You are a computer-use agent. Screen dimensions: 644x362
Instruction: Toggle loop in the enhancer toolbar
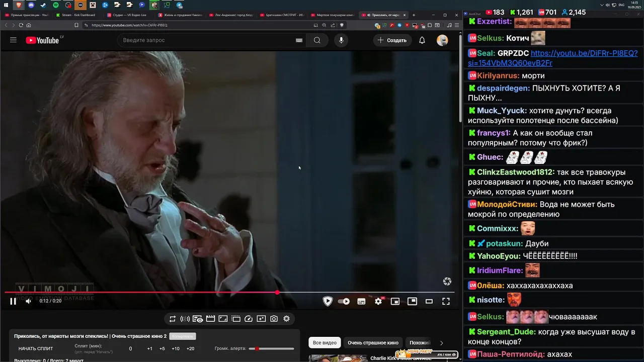[x=173, y=319]
